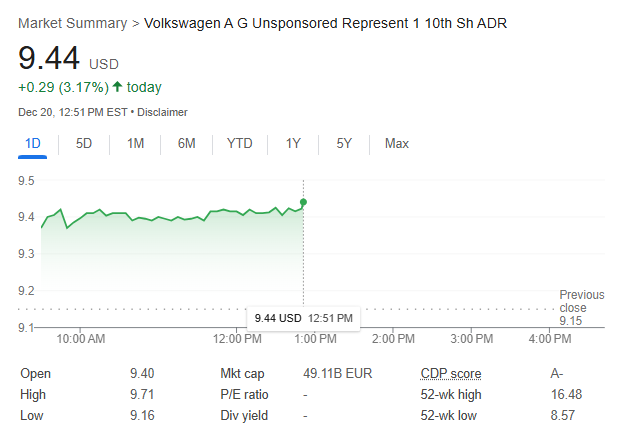This screenshot has height=433, width=622.
Task: Click the 52-wk high value 16.48
Action: point(566,395)
